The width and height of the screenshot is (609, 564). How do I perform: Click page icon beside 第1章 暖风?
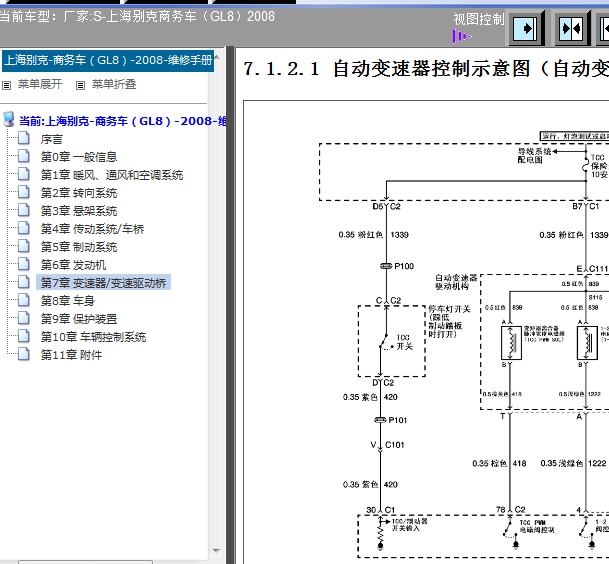click(x=24, y=174)
